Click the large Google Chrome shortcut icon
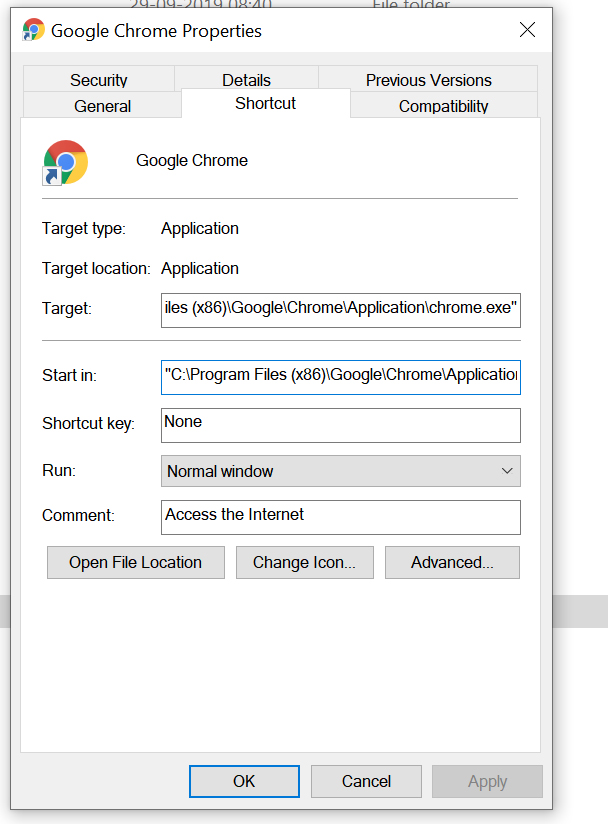 66,162
